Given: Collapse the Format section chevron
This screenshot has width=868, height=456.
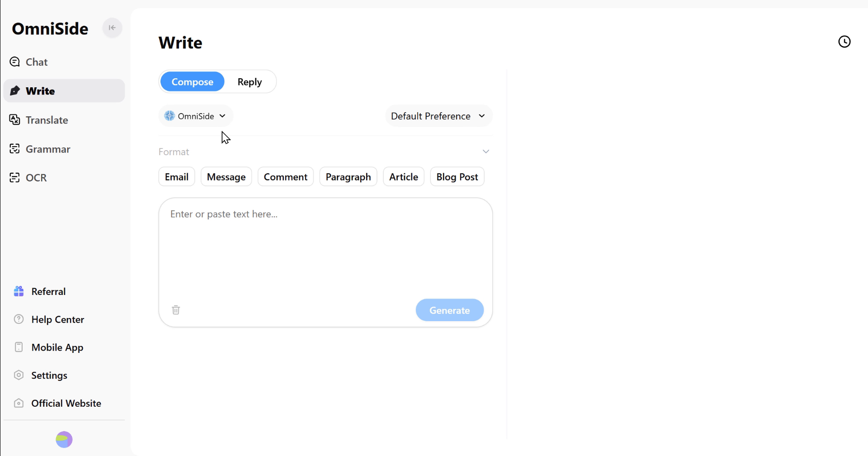Looking at the screenshot, I should [x=486, y=152].
